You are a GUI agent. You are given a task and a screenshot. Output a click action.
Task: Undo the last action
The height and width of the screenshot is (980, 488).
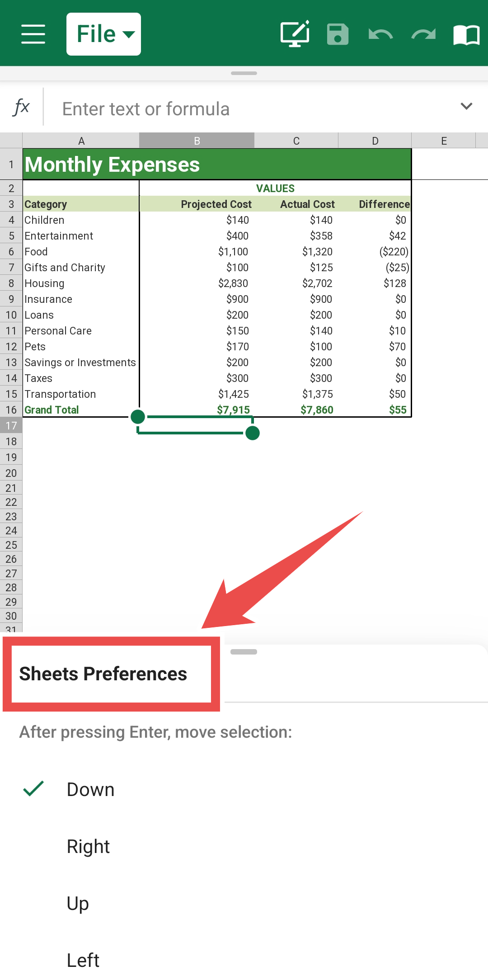pos(380,34)
